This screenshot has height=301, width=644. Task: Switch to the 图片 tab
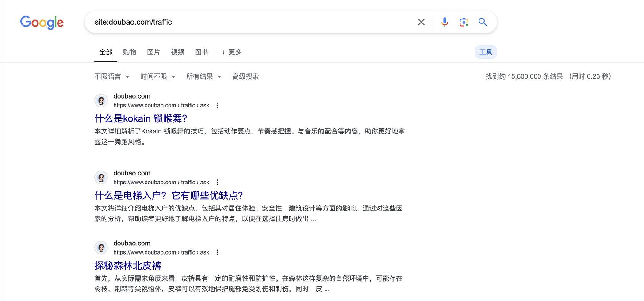153,52
